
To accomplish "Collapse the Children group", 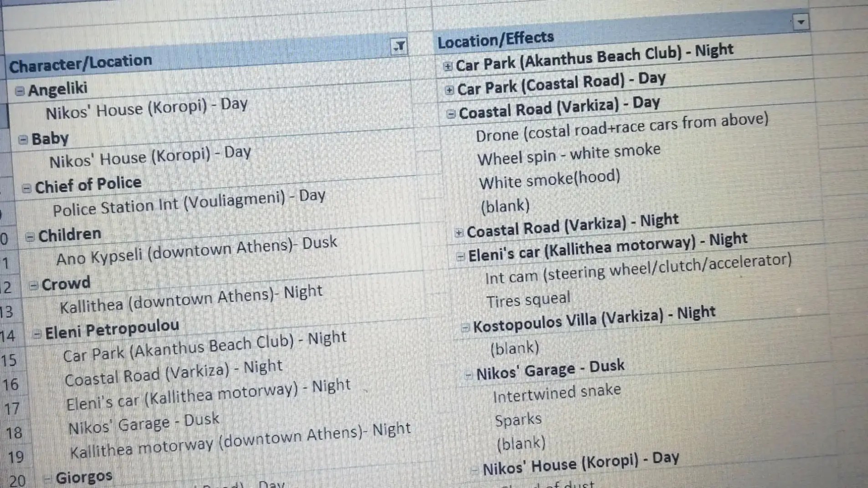I will 30,237.
